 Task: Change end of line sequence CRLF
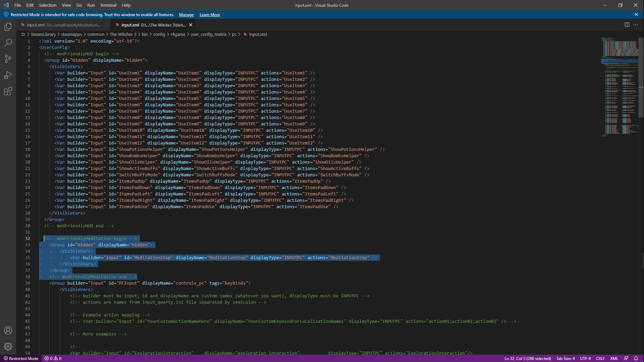[x=600, y=358]
